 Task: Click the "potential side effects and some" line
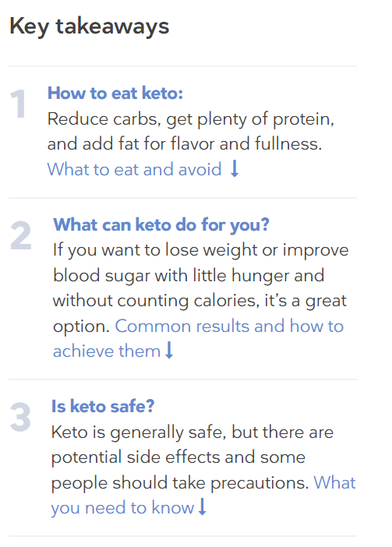[x=178, y=457]
